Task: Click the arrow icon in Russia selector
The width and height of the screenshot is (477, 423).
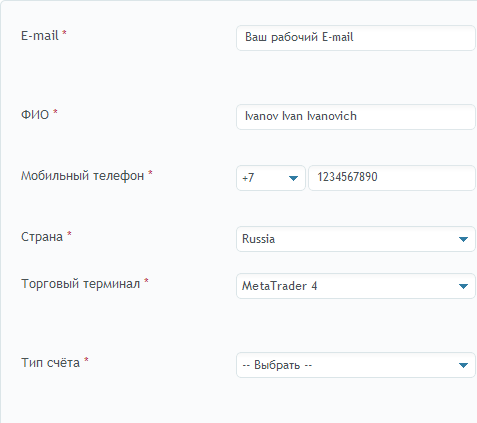Action: [463, 239]
